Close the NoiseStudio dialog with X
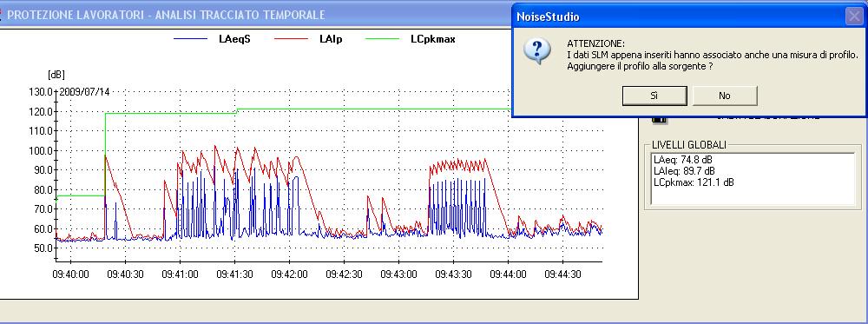868x324 pixels. (854, 17)
